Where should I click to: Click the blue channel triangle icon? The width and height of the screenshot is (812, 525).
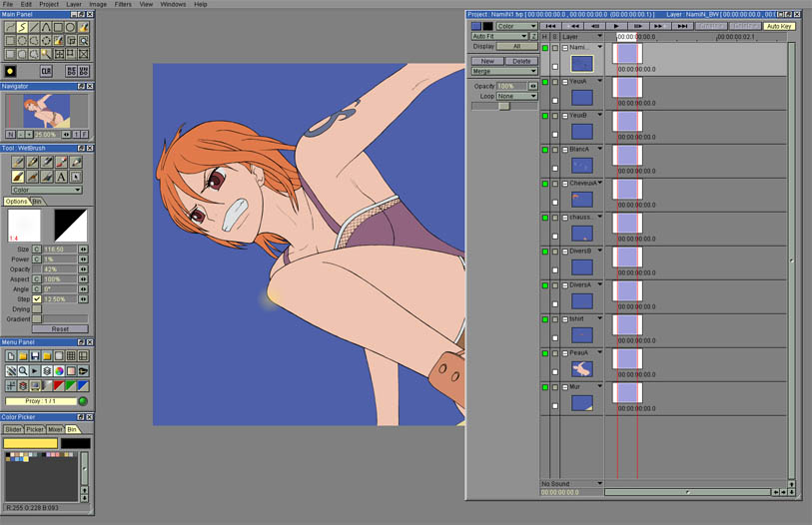83,385
